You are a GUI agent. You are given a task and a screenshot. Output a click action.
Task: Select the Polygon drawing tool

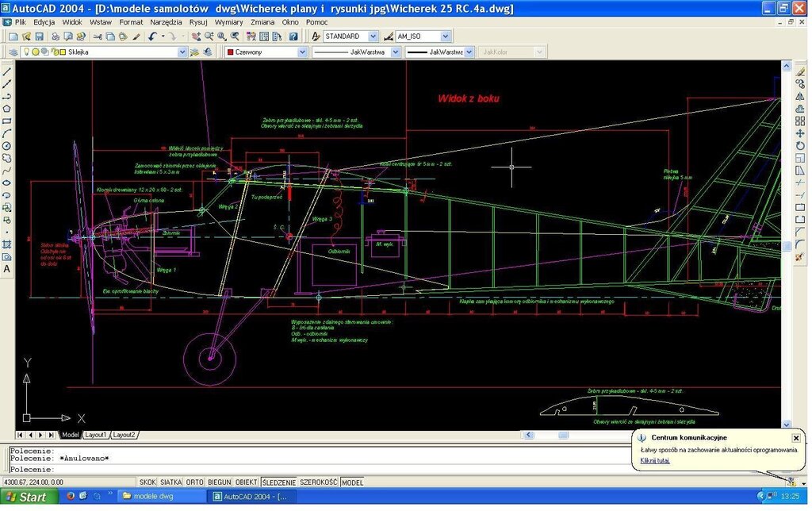coord(7,109)
